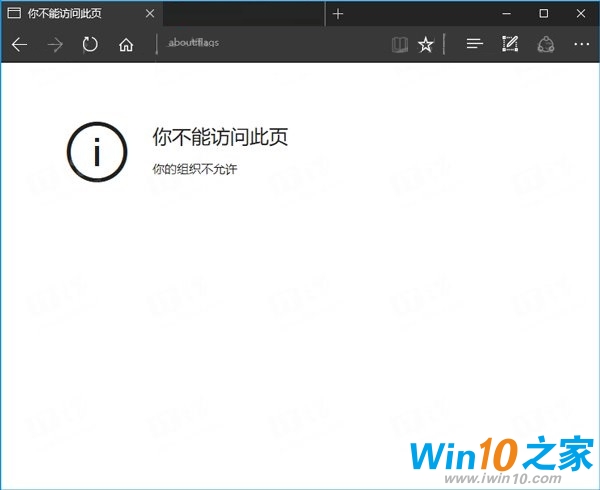Click the about:flags address bar
The image size is (600, 490).
click(270, 44)
